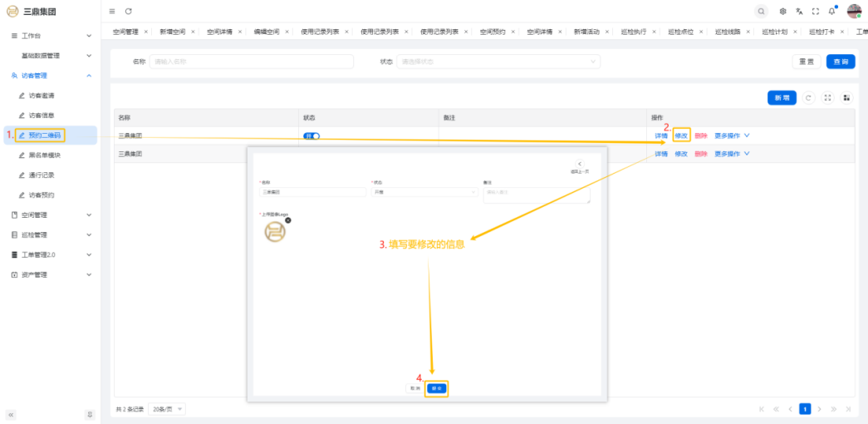
Task: Open the settings gear icon
Action: 782,11
